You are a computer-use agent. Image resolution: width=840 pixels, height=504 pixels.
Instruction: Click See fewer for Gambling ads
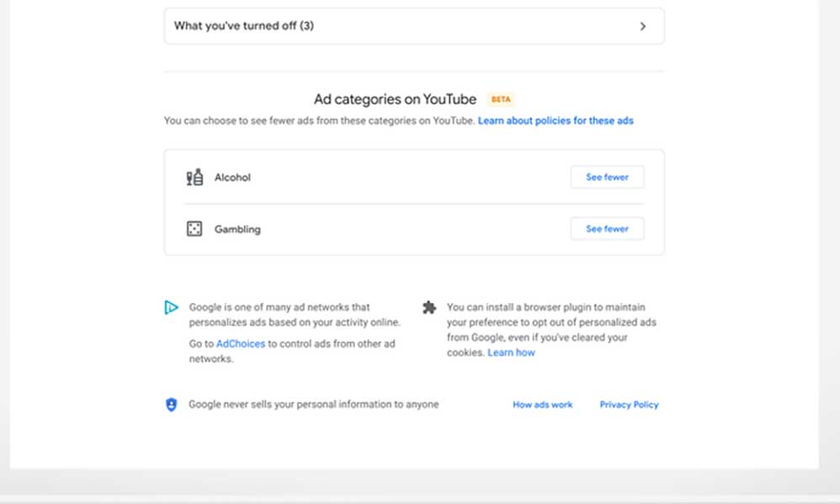[607, 229]
